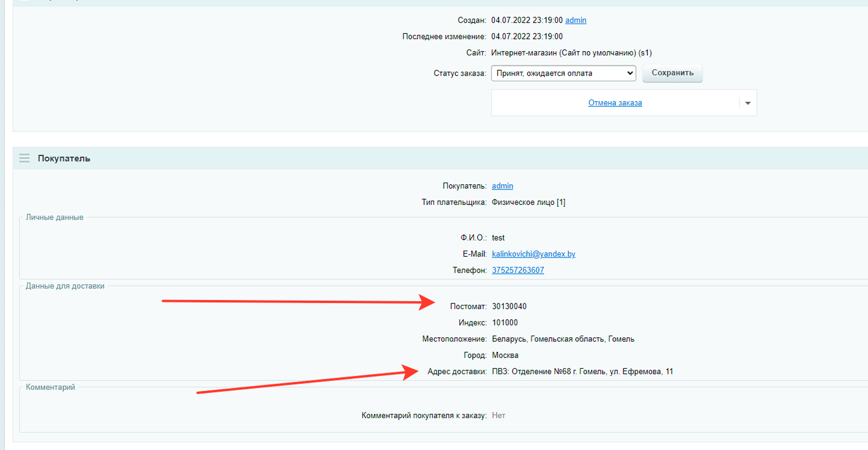Click the Адрес доставки text with ПВЗ Отделение №68
The width and height of the screenshot is (868, 450).
point(582,372)
